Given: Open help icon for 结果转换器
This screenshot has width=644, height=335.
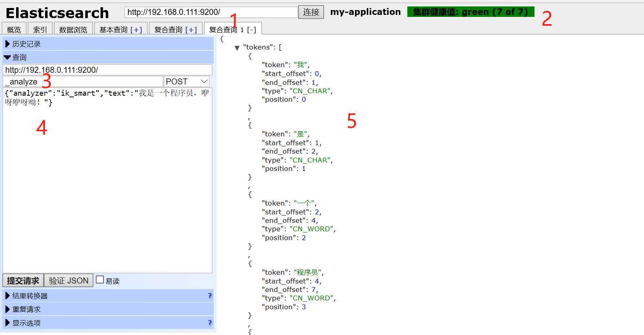Looking at the screenshot, I should tap(210, 296).
